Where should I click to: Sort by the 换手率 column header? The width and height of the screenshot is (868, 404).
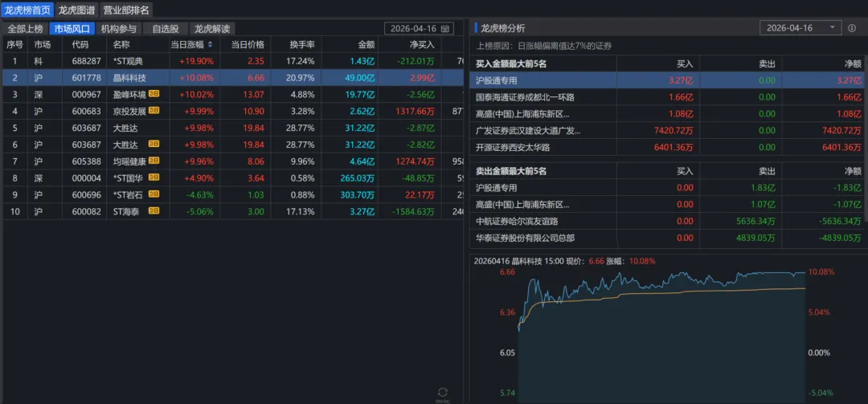pos(302,45)
